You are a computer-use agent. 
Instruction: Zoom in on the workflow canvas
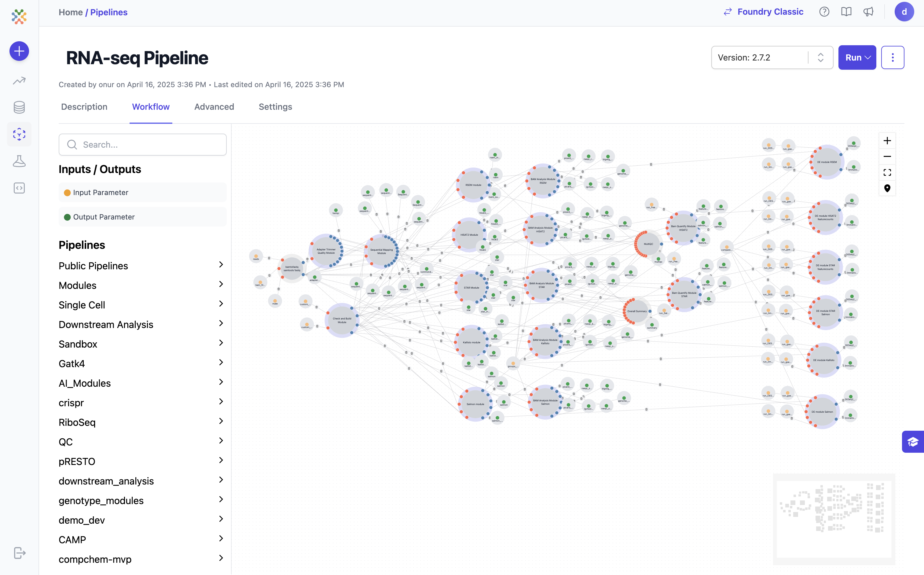click(x=887, y=141)
